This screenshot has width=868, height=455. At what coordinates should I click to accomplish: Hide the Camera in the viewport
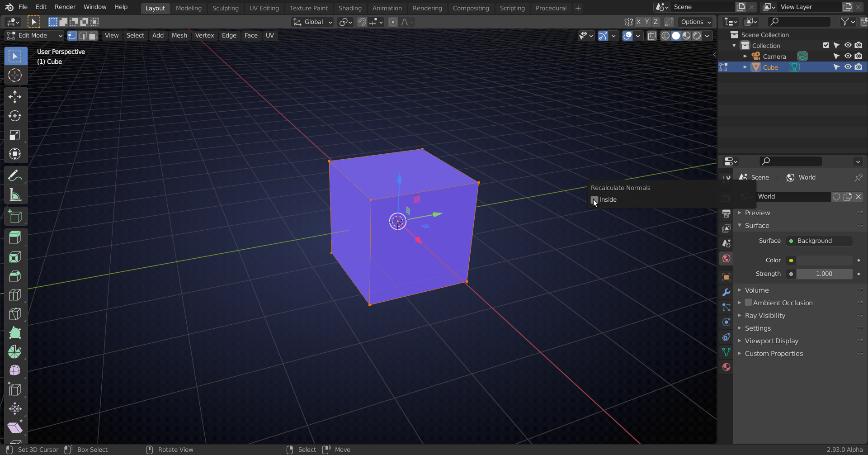pyautogui.click(x=848, y=56)
